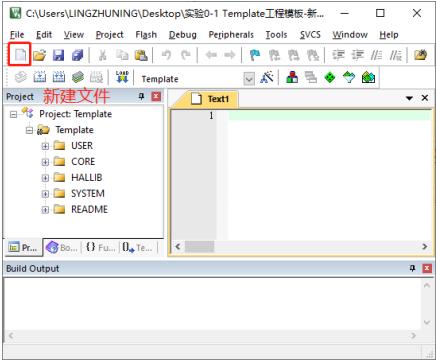Close the Project panel

pyautogui.click(x=156, y=97)
